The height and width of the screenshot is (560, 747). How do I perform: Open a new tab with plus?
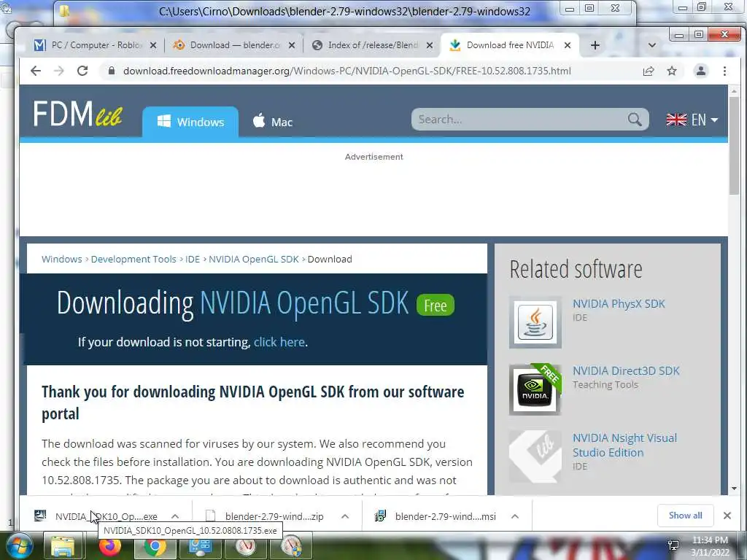click(x=595, y=45)
